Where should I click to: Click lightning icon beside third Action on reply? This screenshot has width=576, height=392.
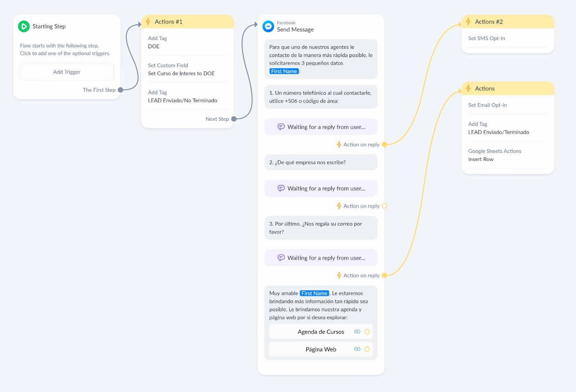pyautogui.click(x=339, y=275)
